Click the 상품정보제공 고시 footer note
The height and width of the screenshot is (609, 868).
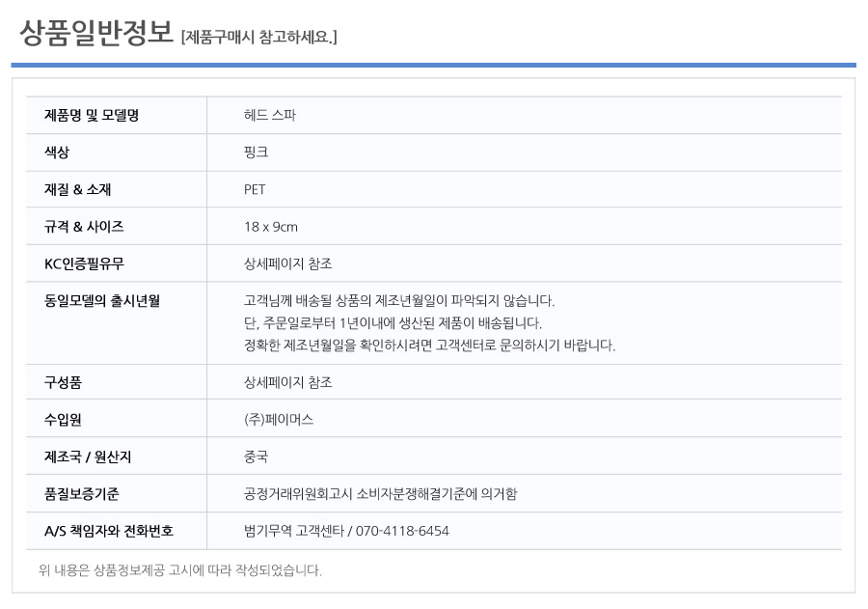point(180,570)
